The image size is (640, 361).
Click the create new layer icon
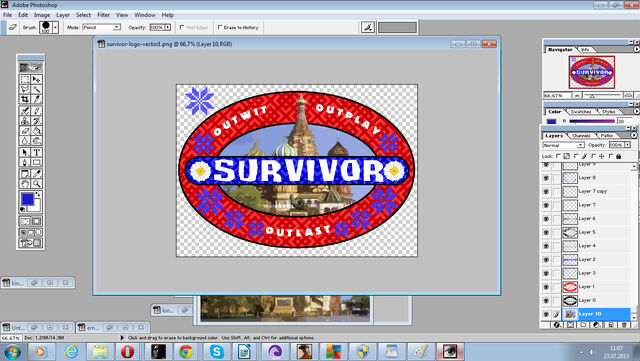[x=611, y=325]
